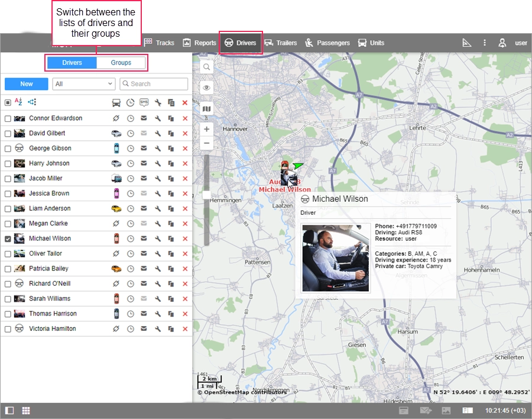532x419 pixels.
Task: Select the Liam Anderson name
Action: (50, 208)
